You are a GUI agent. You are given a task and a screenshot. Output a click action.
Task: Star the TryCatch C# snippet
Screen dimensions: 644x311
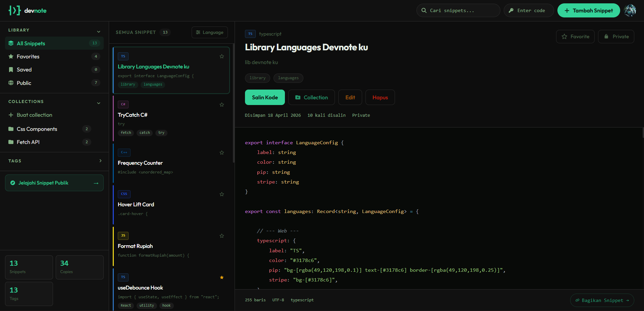(x=221, y=105)
